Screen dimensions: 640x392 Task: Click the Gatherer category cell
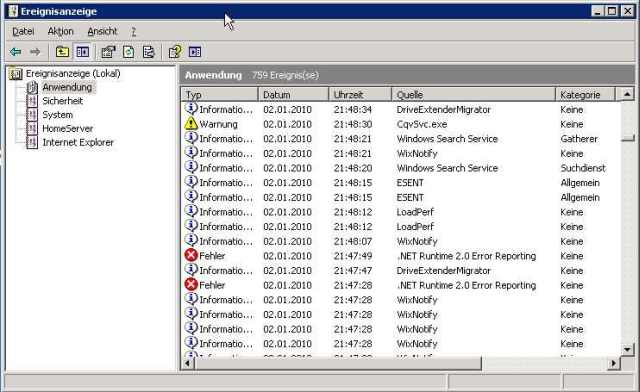[x=579, y=139]
